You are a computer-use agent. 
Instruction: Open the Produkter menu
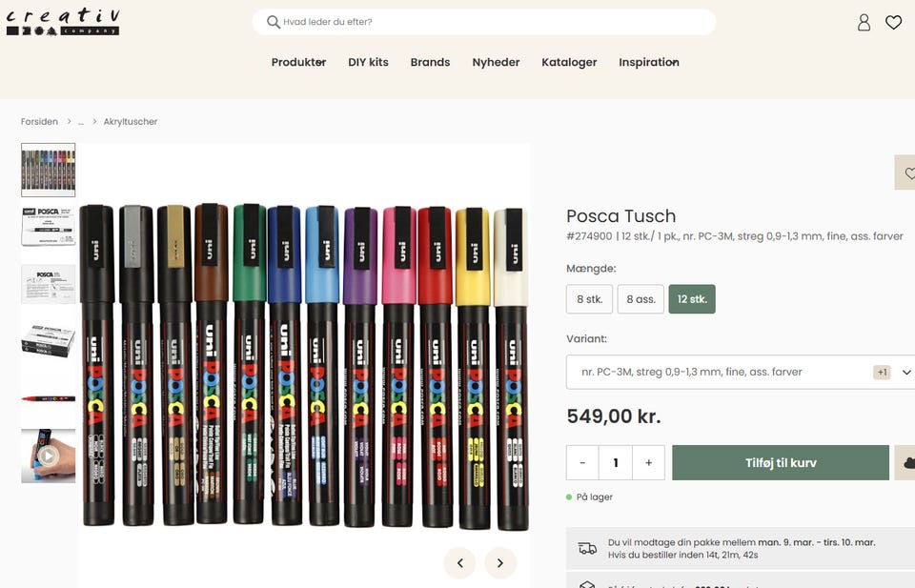pos(298,62)
